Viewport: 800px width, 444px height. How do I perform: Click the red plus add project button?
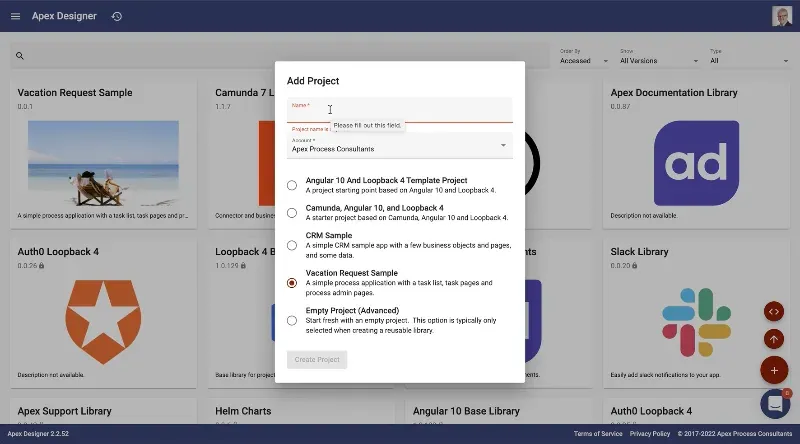click(774, 371)
